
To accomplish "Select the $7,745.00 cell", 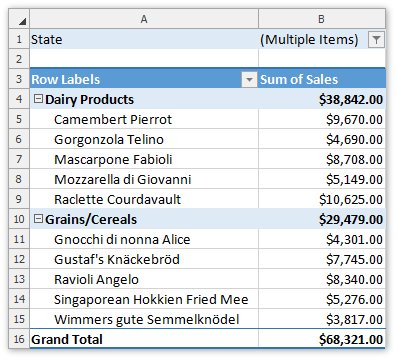I will click(322, 259).
